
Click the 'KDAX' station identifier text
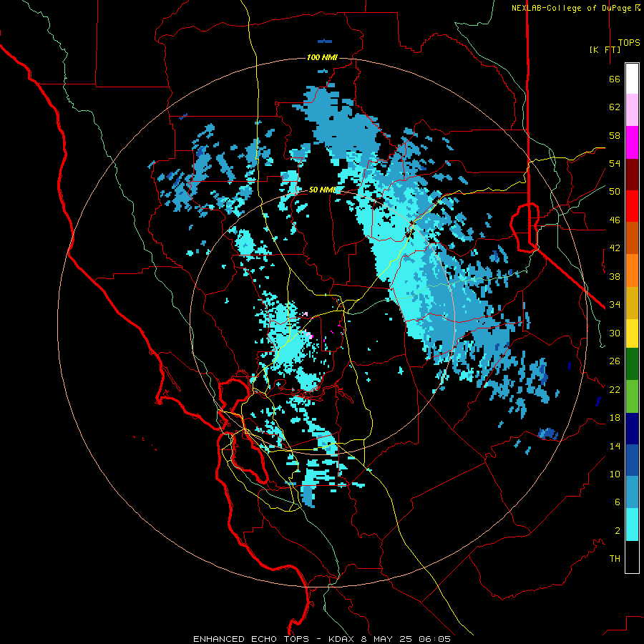click(x=341, y=639)
